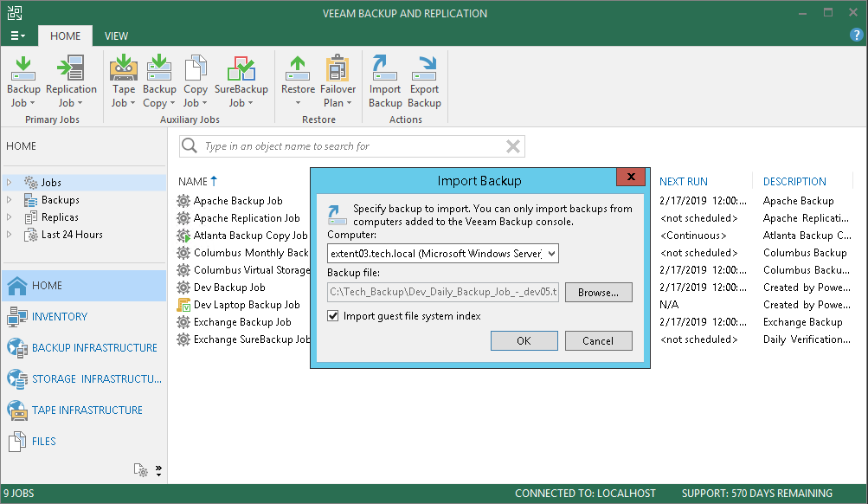Screen dimensions: 868x504
Task: Open the Restore dropdown arrow
Action: click(298, 103)
